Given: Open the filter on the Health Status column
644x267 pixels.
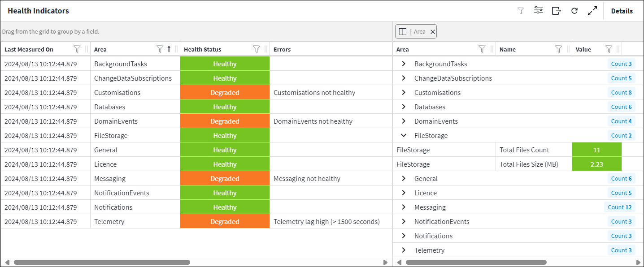Looking at the screenshot, I should (x=256, y=49).
